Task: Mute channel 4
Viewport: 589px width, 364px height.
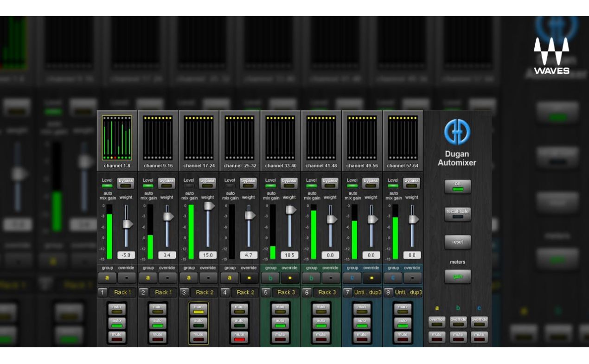Action: [239, 337]
